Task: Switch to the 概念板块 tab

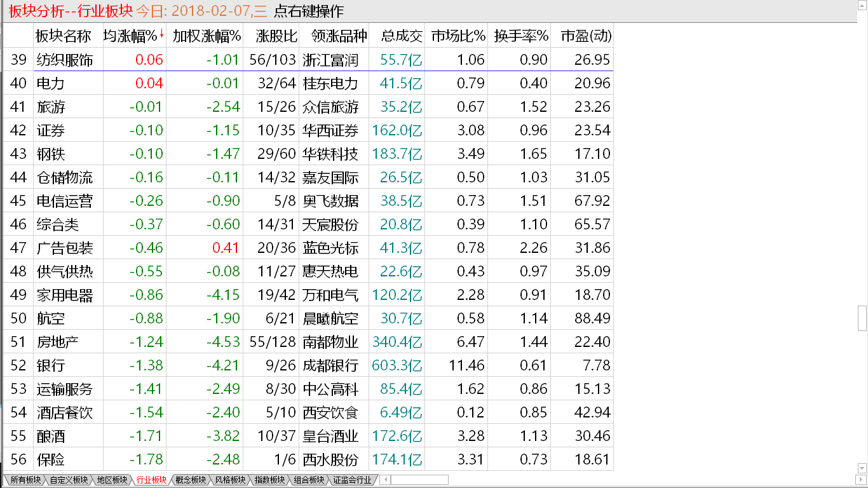Action: (191, 480)
